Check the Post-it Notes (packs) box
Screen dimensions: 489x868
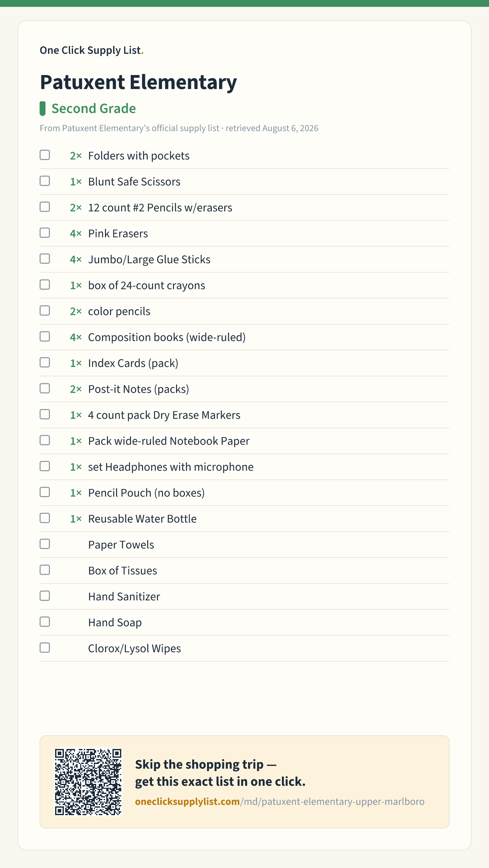coord(45,388)
